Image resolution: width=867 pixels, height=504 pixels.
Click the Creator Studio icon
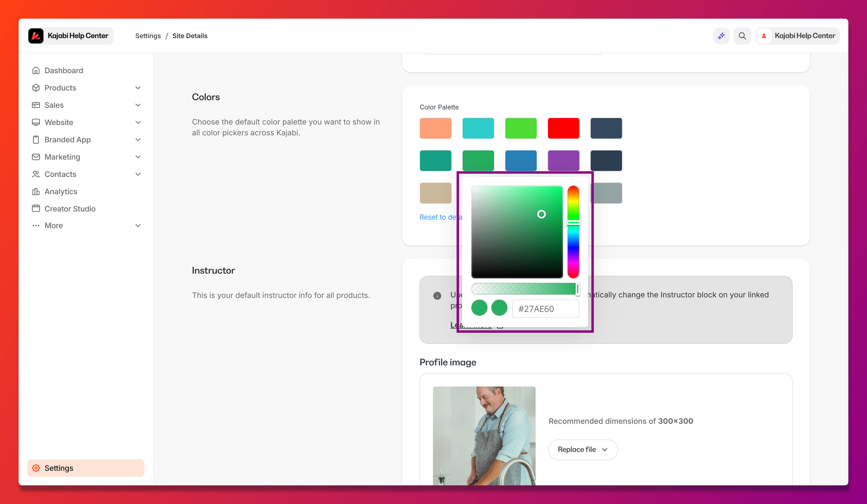[36, 209]
